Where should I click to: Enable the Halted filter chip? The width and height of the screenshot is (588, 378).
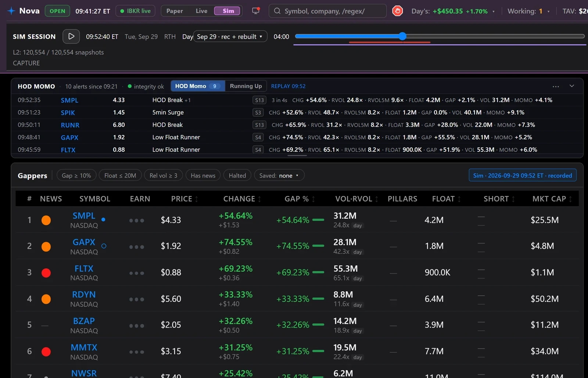tap(237, 175)
